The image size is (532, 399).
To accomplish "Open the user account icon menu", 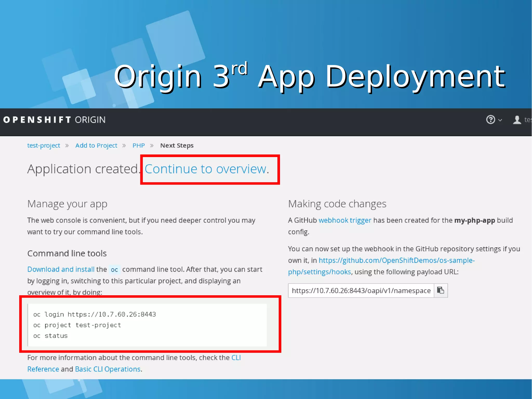I will [517, 120].
